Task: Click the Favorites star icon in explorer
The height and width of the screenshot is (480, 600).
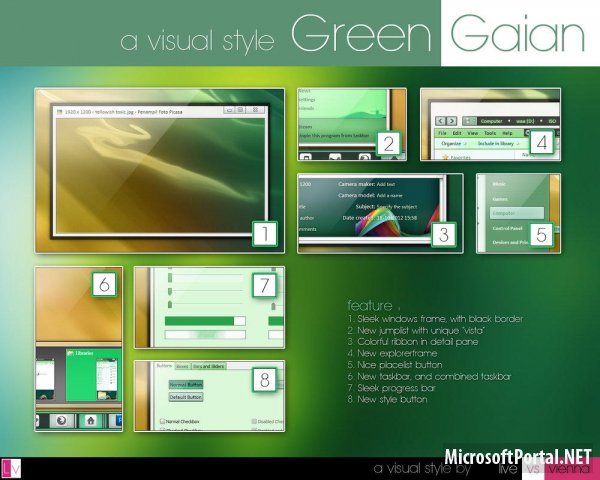Action: (445, 157)
